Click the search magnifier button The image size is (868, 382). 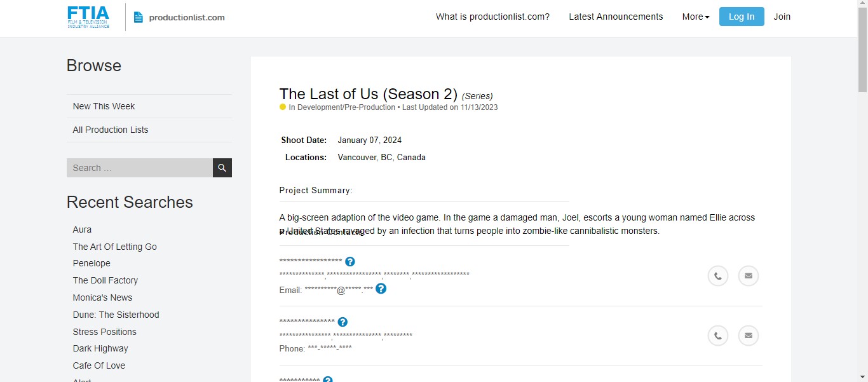click(x=222, y=168)
